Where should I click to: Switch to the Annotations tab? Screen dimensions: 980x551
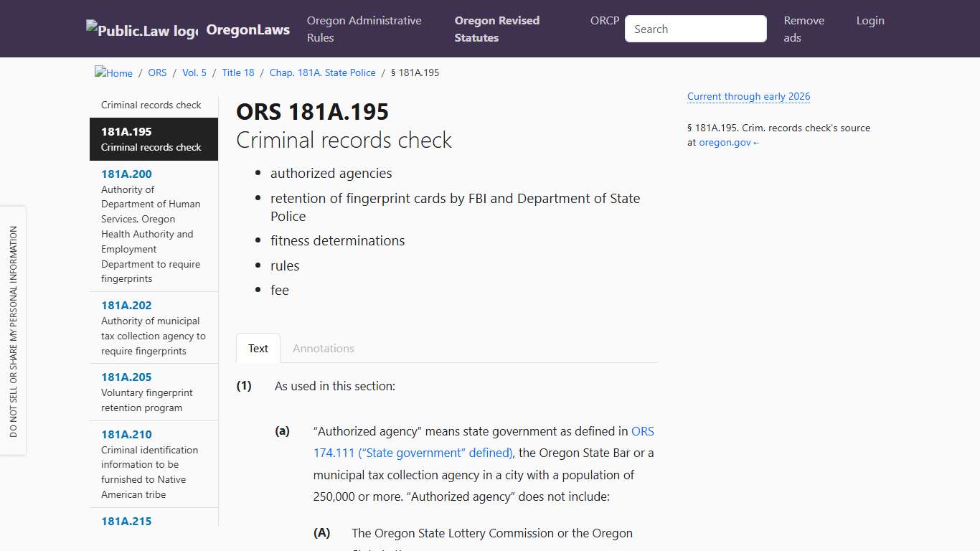click(323, 349)
